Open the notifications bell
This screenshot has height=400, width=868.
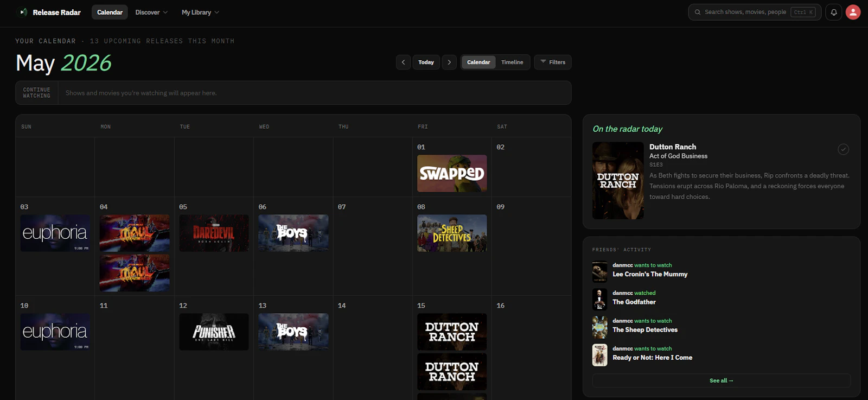pyautogui.click(x=834, y=12)
